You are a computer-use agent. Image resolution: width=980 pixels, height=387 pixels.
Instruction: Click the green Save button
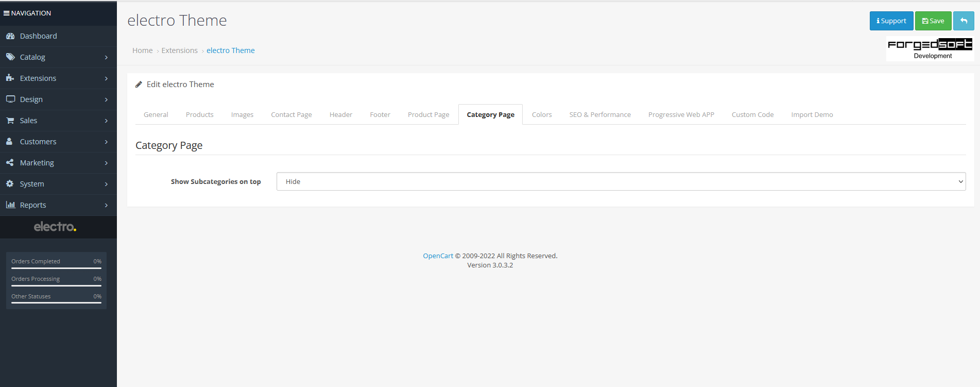click(933, 21)
